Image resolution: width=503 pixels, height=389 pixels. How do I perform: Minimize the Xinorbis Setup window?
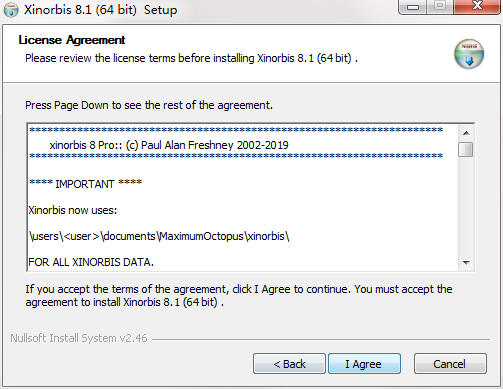coord(413,7)
